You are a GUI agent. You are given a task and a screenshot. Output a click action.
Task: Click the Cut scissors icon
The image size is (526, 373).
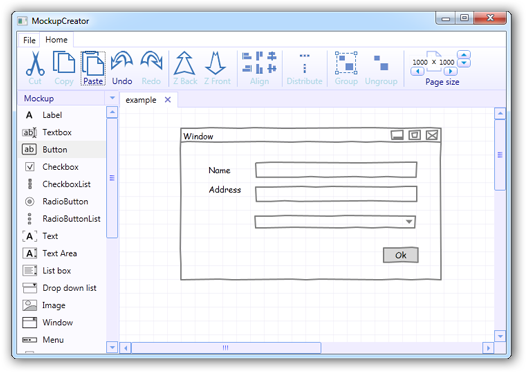coord(35,64)
